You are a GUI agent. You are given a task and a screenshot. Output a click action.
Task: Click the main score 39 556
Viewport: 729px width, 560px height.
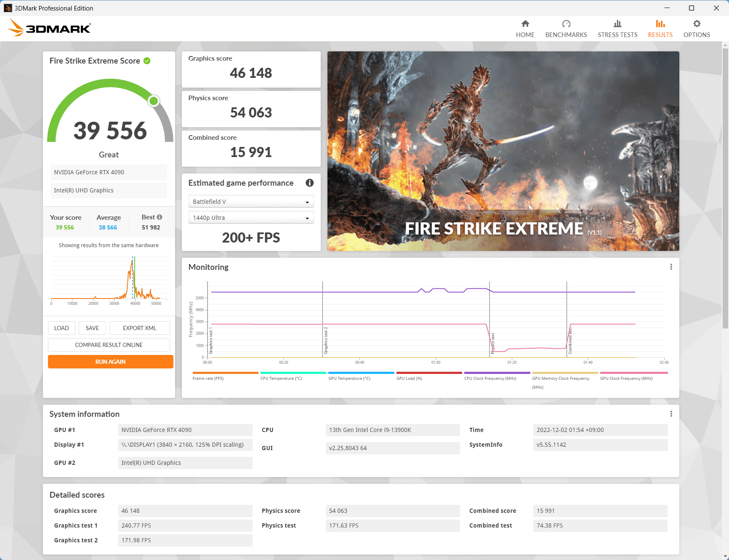110,131
